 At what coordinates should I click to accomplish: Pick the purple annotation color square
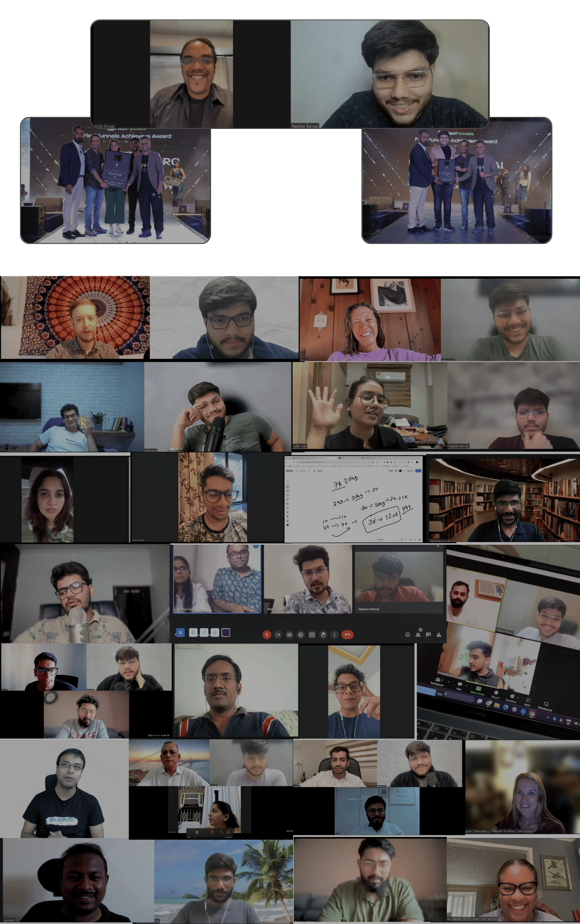point(226,633)
